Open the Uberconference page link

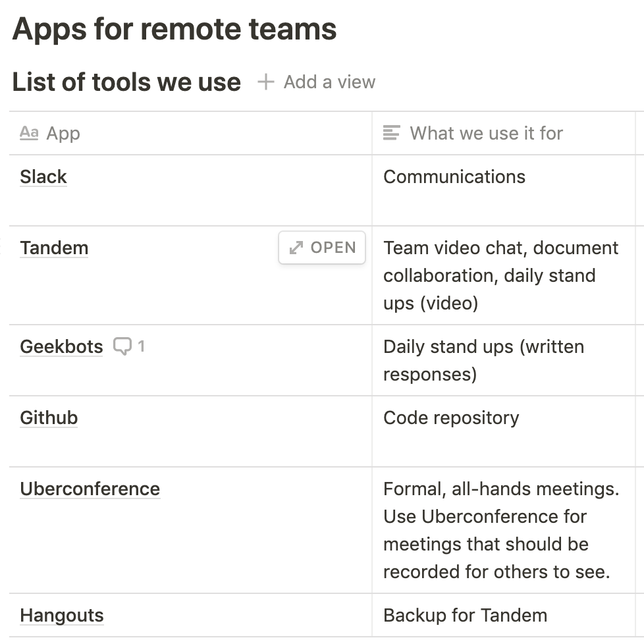point(90,489)
